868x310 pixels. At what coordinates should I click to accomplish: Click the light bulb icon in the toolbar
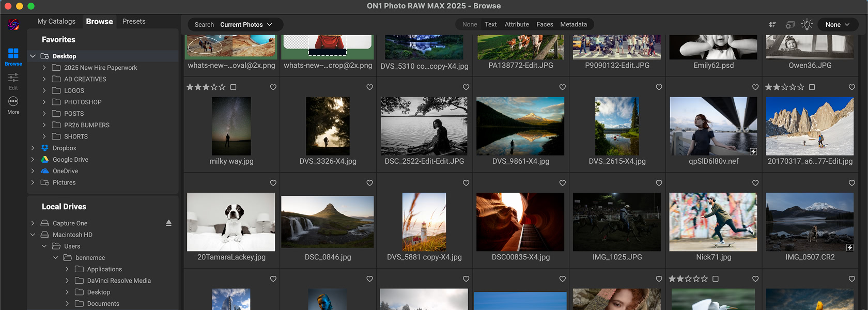pos(807,25)
